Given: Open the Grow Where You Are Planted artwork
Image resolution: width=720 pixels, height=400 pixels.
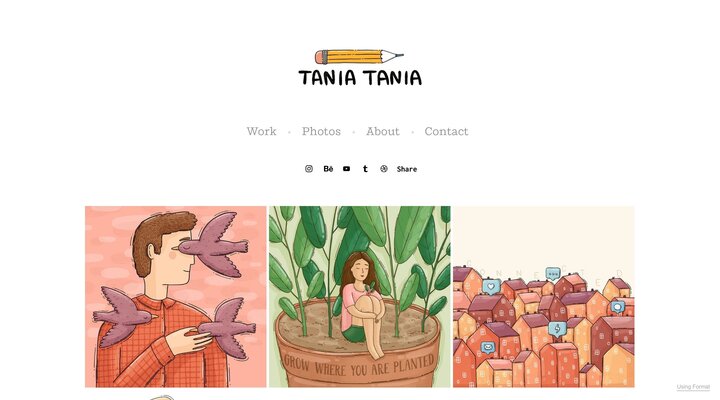Looking at the screenshot, I should click(360, 297).
